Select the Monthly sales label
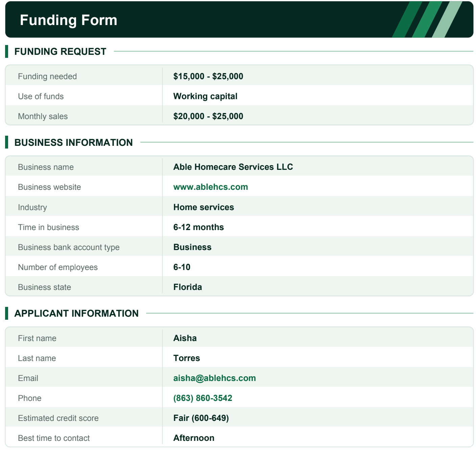Viewport: 476px width, 450px height. click(43, 116)
